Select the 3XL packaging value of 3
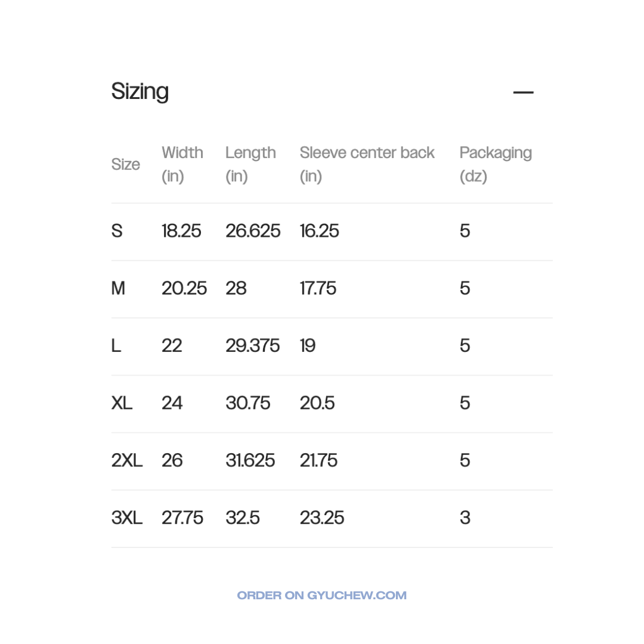 465,518
